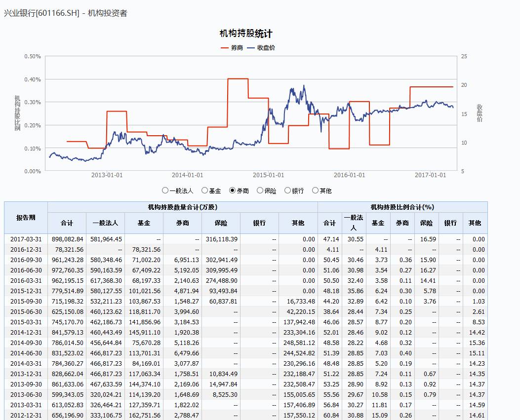Click the 2015-06-30 report row date
The image size is (520, 420).
(x=26, y=311)
